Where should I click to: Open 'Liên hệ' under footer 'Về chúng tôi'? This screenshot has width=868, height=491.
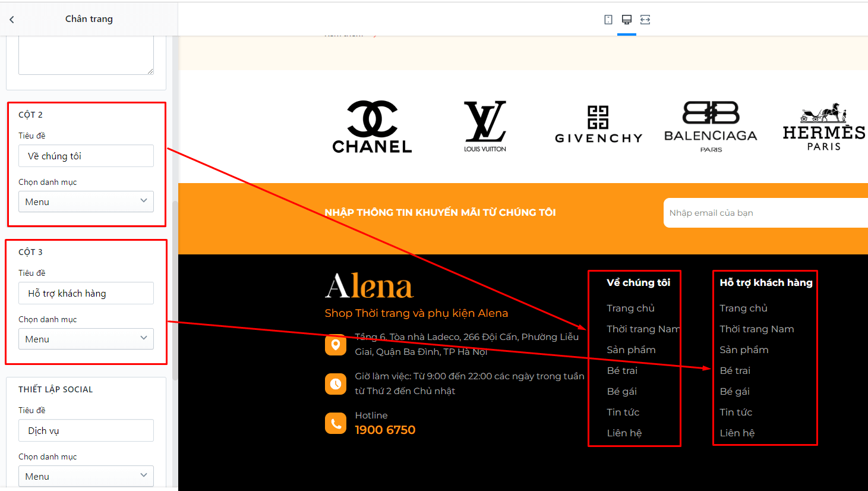[x=624, y=433]
